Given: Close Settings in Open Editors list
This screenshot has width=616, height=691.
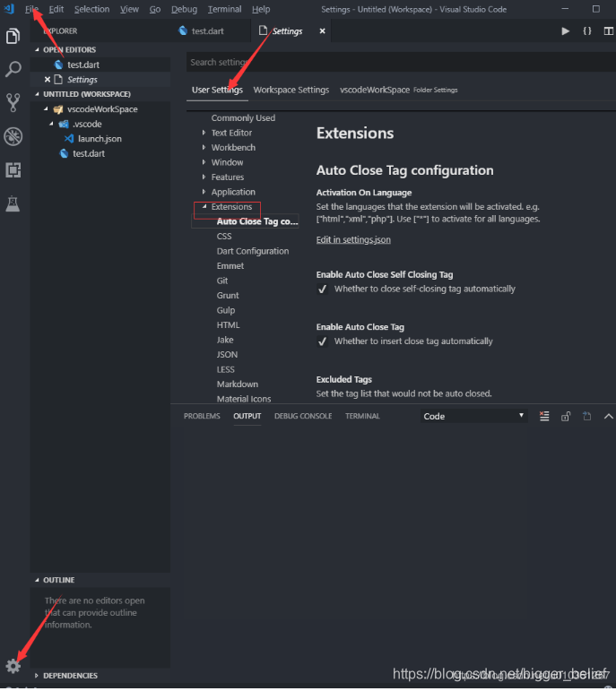Looking at the screenshot, I should pyautogui.click(x=48, y=80).
